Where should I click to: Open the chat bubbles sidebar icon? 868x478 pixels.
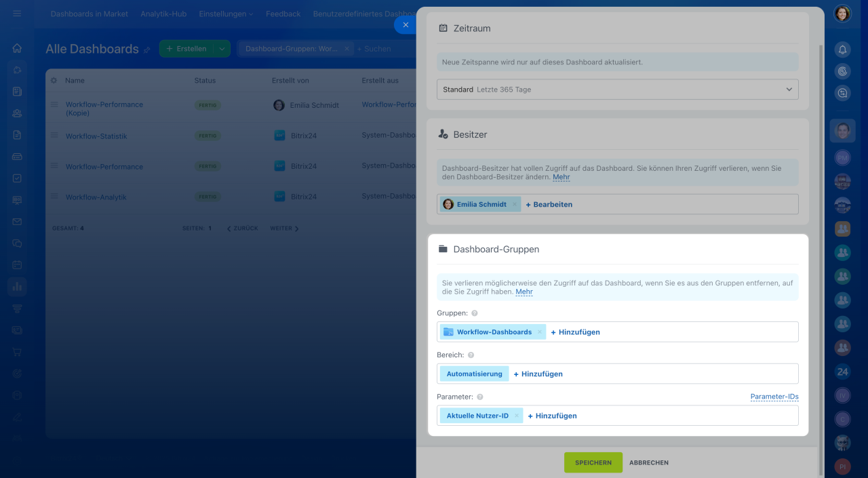coord(17,243)
